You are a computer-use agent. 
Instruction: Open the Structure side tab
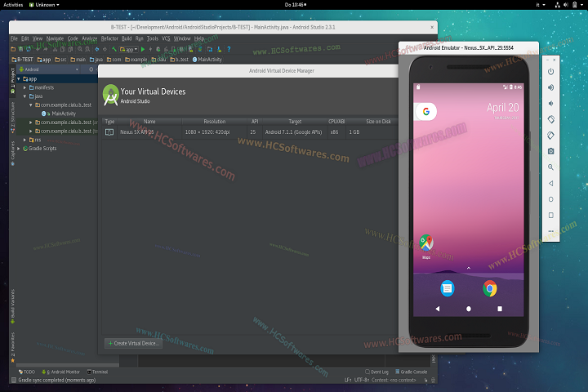click(x=13, y=118)
